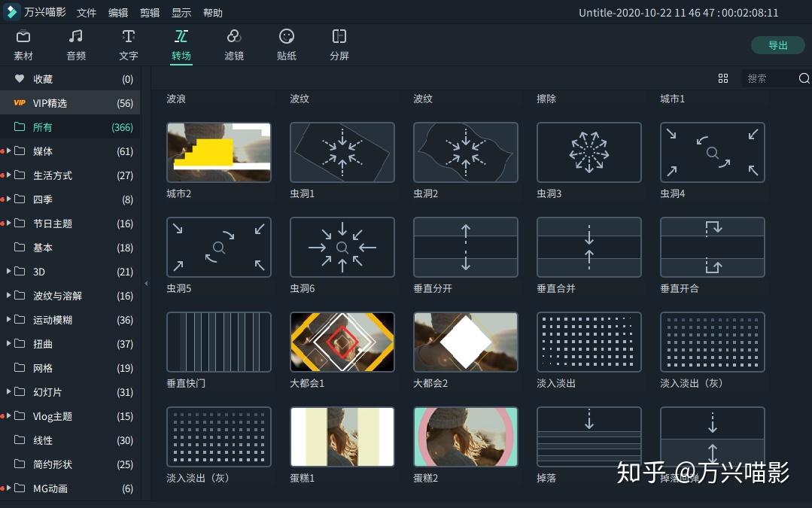
Task: Click the 万兴喵影 app logo
Action: (11, 12)
